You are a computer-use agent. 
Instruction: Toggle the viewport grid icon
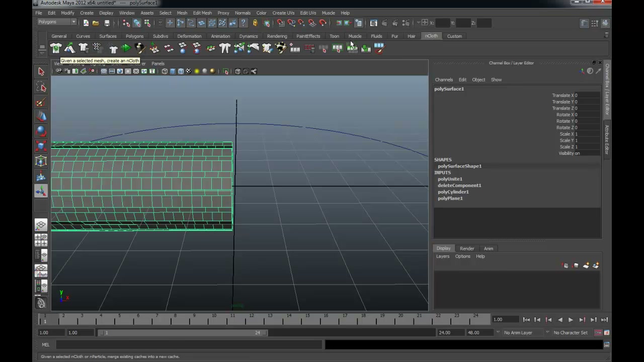pos(104,71)
